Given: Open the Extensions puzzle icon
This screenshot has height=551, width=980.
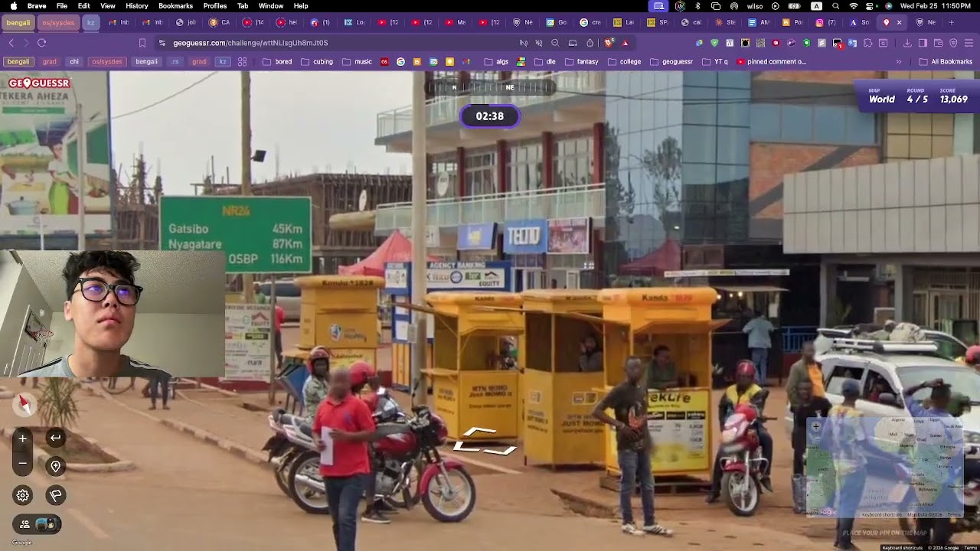Looking at the screenshot, I should tap(867, 43).
